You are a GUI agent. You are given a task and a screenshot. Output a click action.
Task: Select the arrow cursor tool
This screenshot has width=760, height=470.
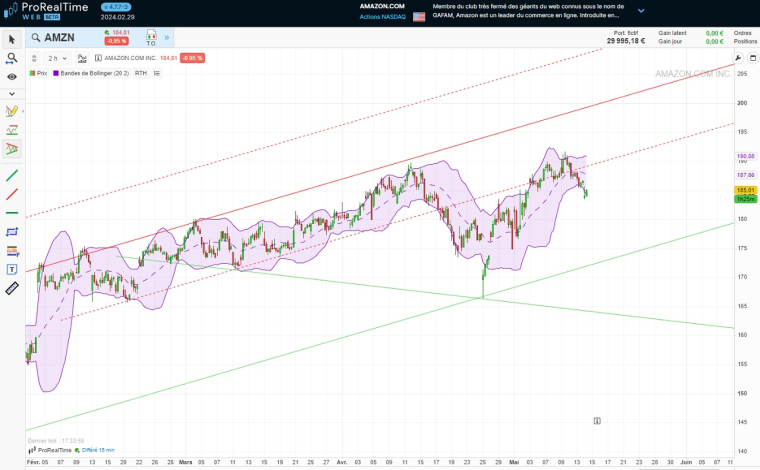click(x=12, y=39)
